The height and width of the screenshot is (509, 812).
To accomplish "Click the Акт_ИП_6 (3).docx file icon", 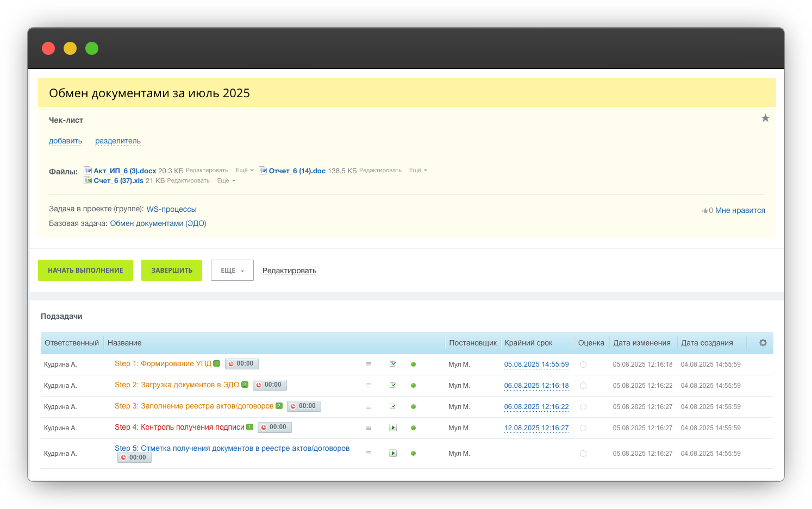I will click(88, 170).
